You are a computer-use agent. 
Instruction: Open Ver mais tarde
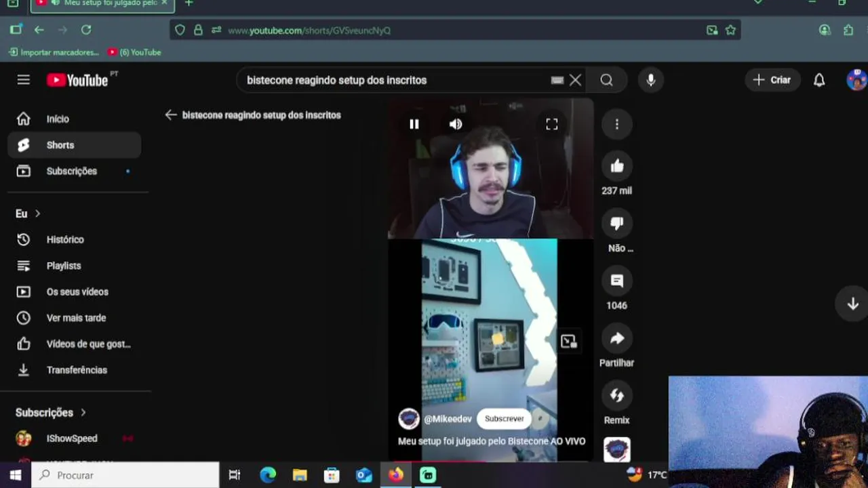click(x=75, y=318)
